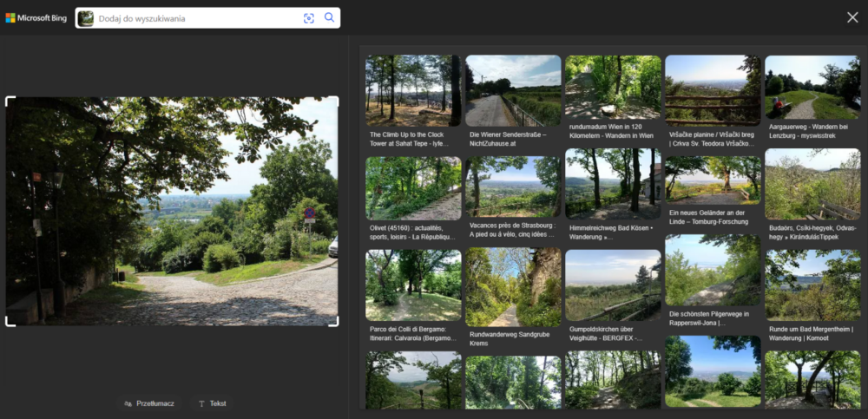
Task: Click the visual search camera icon
Action: pos(308,18)
